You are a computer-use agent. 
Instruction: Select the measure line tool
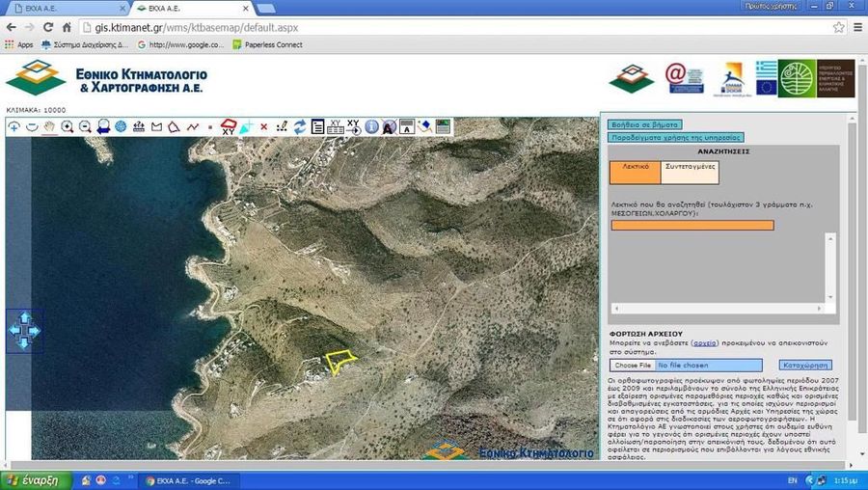[193, 126]
